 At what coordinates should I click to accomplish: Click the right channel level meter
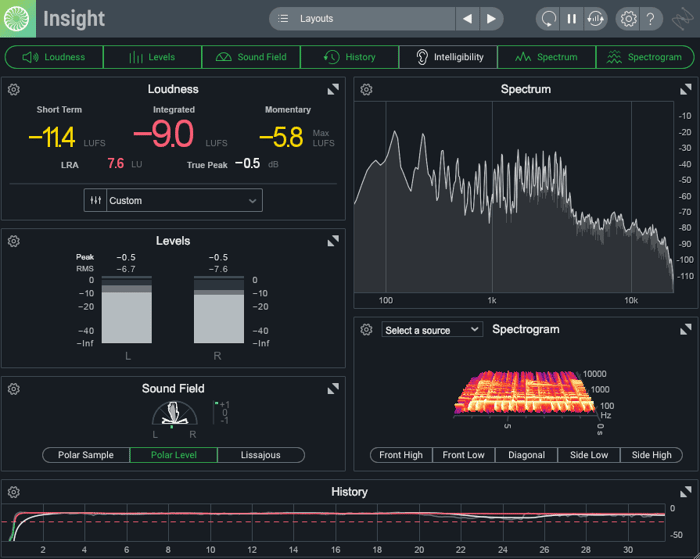219,309
